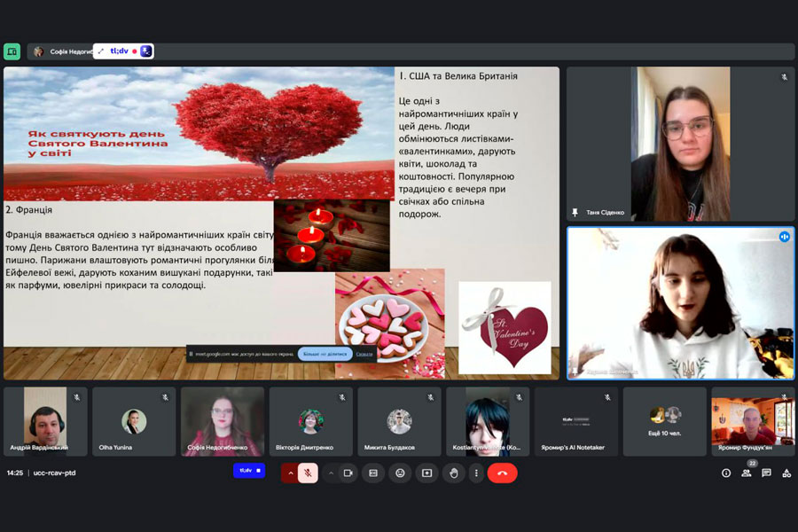
Task: Open the chat messages panel
Action: tap(766, 473)
